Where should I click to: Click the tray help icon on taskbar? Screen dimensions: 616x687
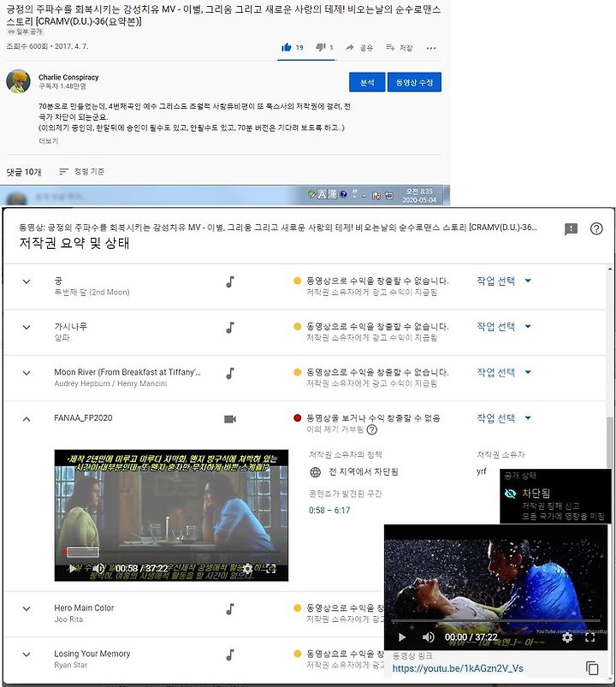click(x=343, y=194)
